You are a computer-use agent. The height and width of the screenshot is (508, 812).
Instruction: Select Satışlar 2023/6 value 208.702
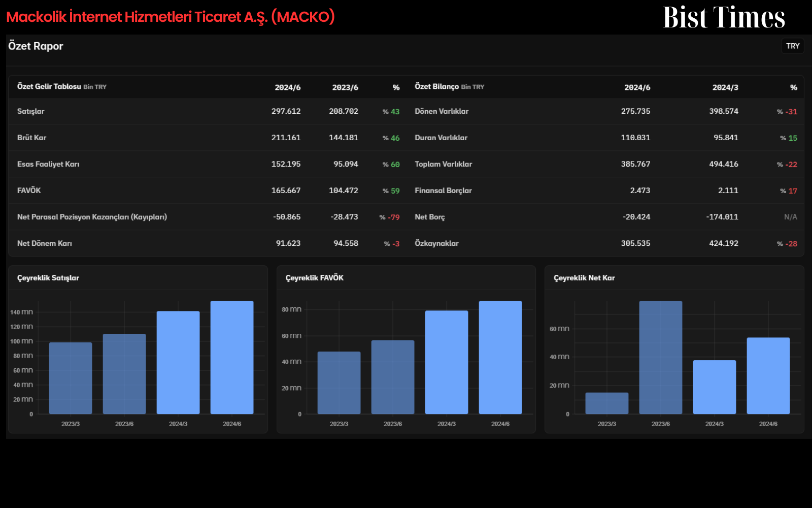coord(344,111)
